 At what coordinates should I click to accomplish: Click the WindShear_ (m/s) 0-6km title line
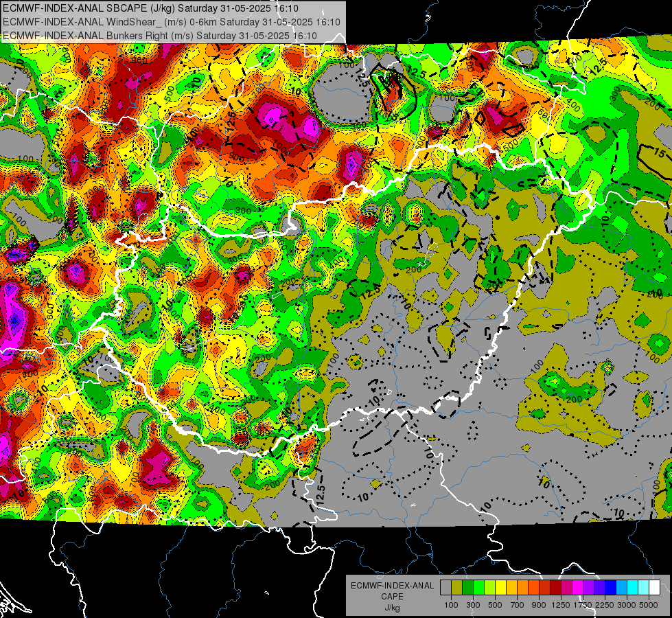[172, 22]
